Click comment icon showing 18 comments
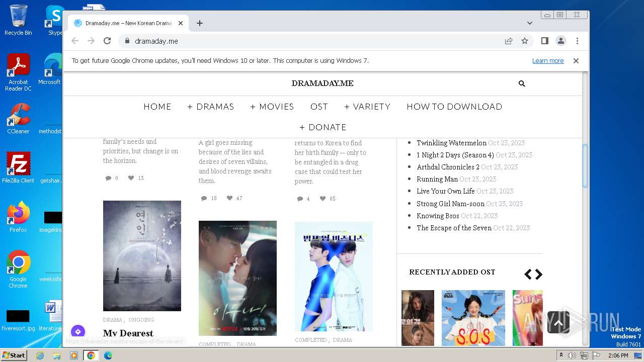Screen dimensions: 644x362 tap(204, 199)
